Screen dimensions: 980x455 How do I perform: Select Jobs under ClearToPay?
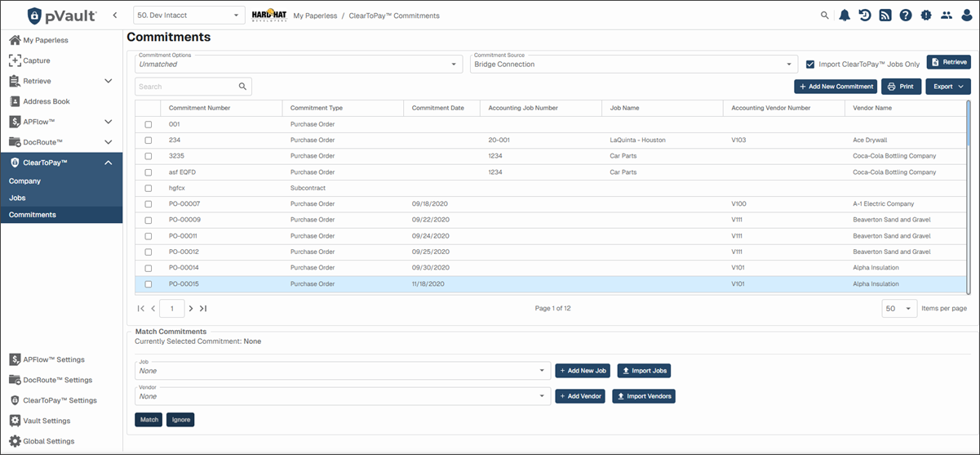pyautogui.click(x=61, y=198)
